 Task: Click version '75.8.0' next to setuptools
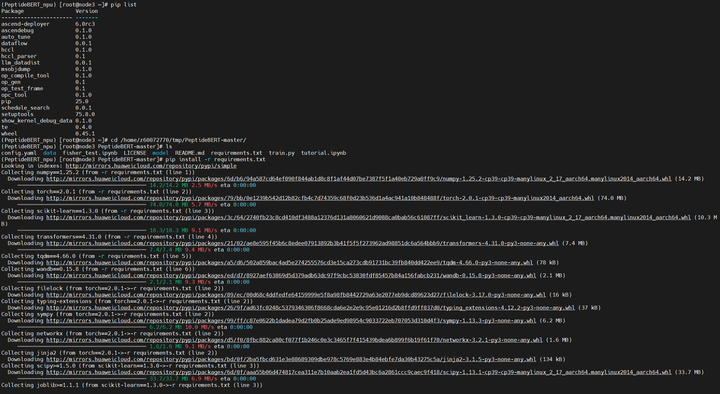(85, 114)
